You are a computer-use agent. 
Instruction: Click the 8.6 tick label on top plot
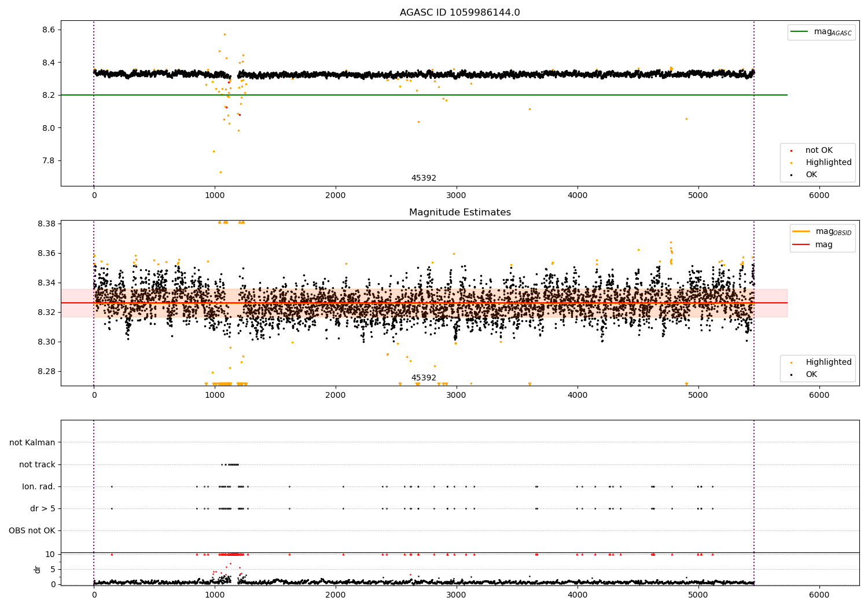point(49,30)
